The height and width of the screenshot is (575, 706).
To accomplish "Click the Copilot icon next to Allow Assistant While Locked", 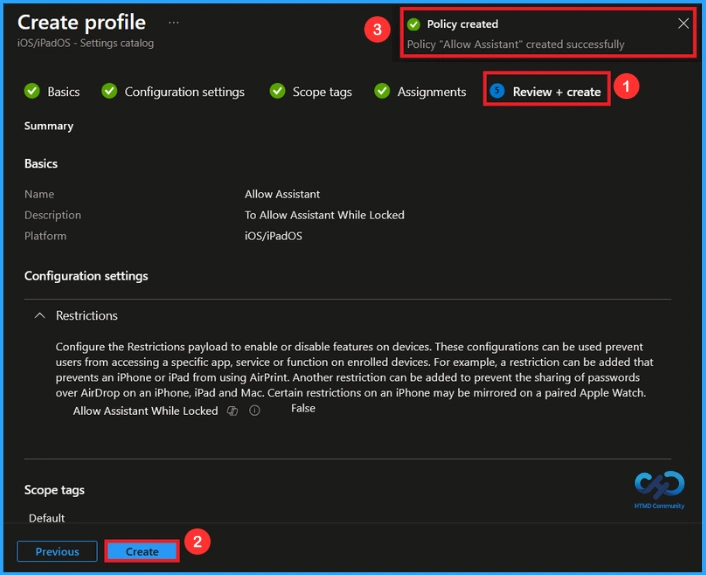I will point(232,411).
